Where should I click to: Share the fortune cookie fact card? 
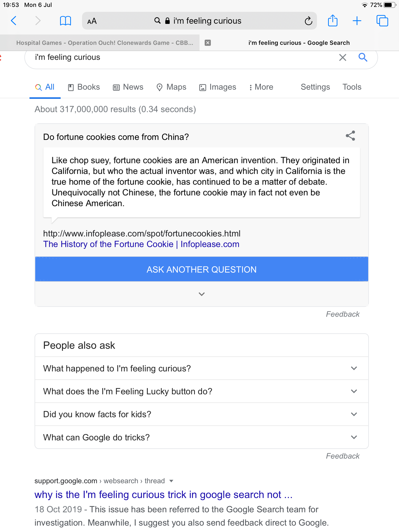pyautogui.click(x=350, y=136)
